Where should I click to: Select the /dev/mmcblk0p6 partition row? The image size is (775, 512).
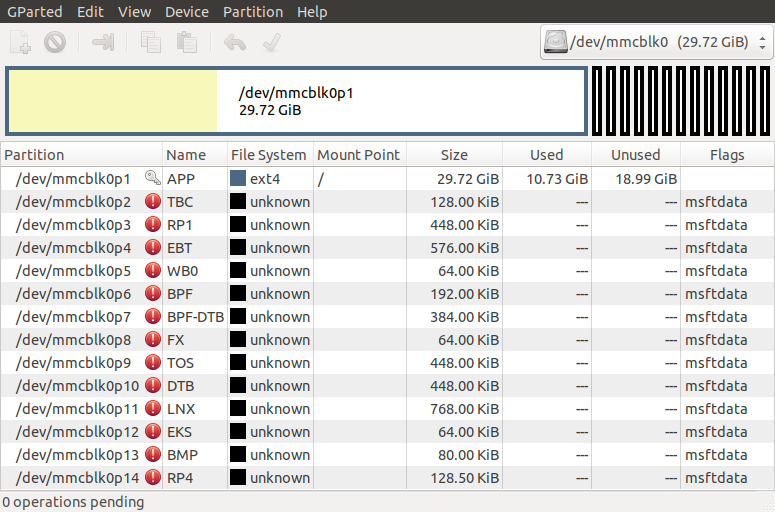click(387, 293)
